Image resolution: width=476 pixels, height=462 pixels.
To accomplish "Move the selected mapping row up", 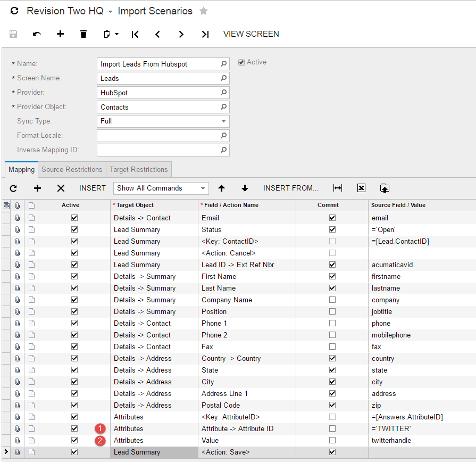I will [x=221, y=188].
